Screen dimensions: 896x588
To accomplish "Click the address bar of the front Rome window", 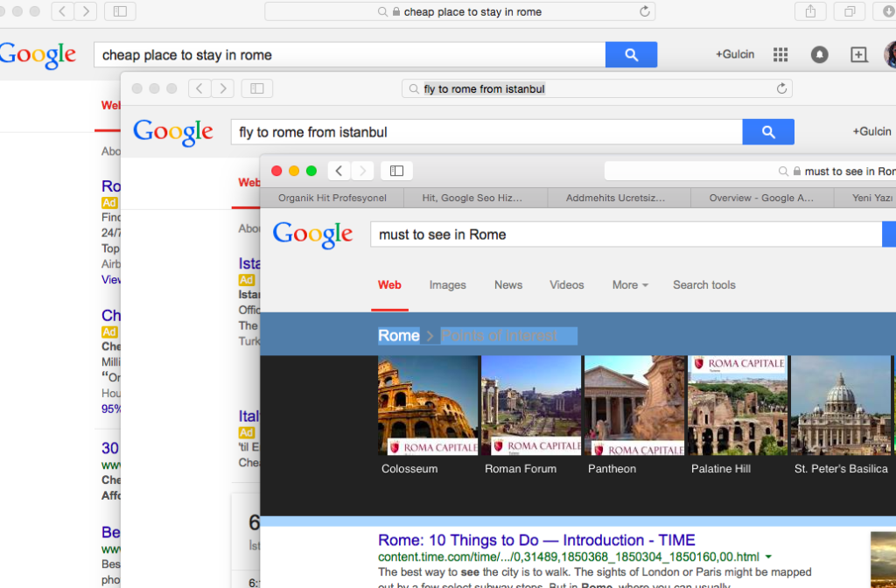I will coord(750,171).
